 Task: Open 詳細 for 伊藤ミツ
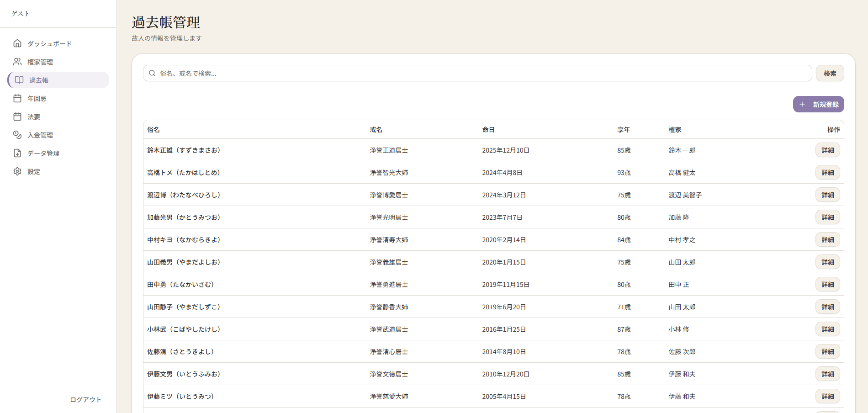click(827, 397)
